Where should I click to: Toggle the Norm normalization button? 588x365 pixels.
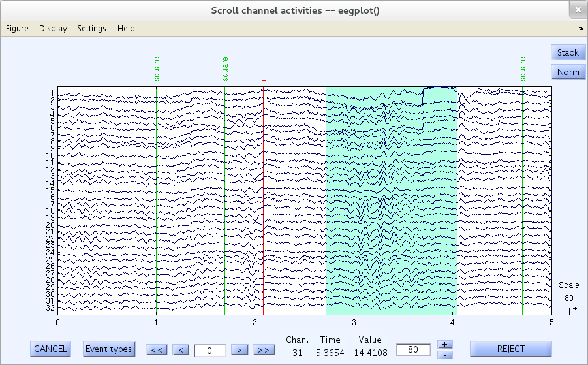567,72
